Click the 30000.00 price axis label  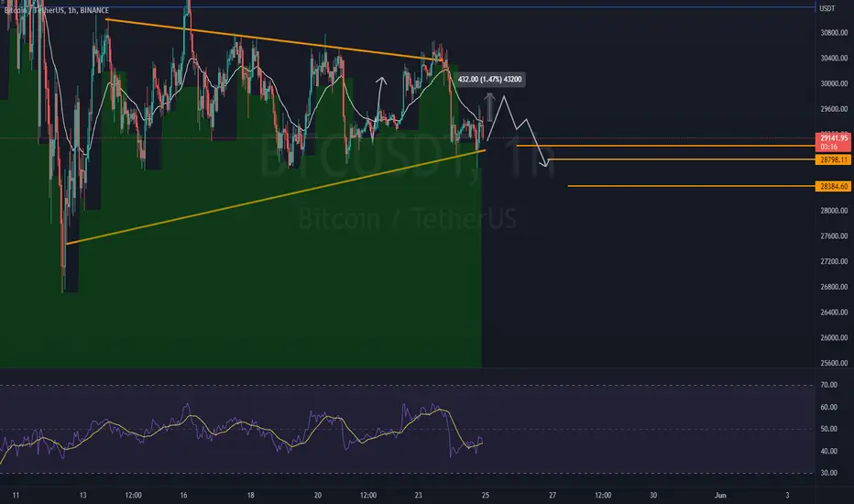coord(834,84)
